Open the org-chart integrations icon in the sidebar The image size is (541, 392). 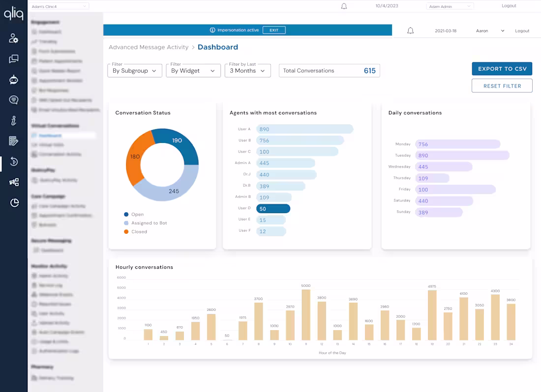pos(13,182)
